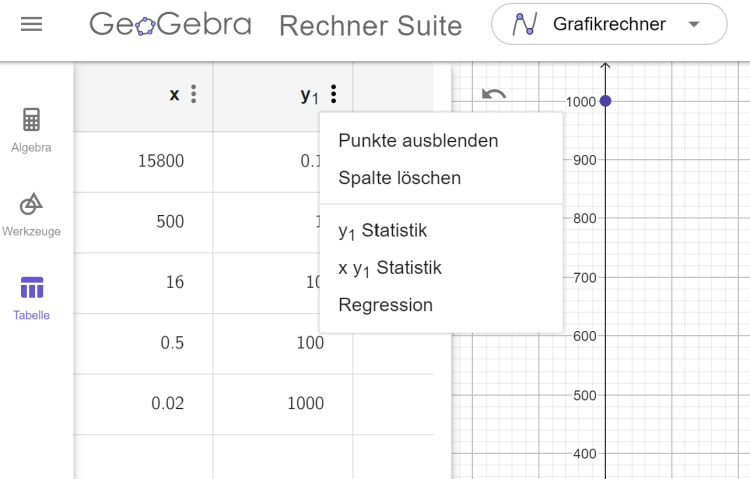The height and width of the screenshot is (479, 750).
Task: Click the x cell with value 0.02
Action: [x=143, y=404]
